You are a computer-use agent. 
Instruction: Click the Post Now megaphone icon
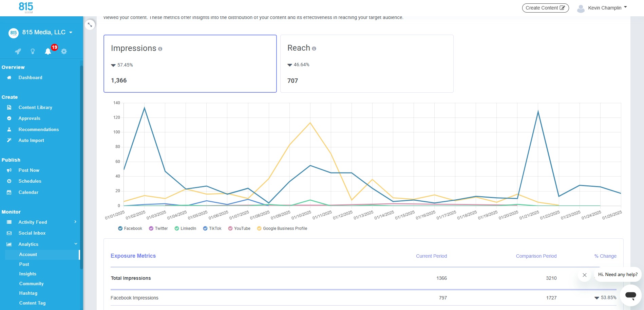(x=9, y=170)
